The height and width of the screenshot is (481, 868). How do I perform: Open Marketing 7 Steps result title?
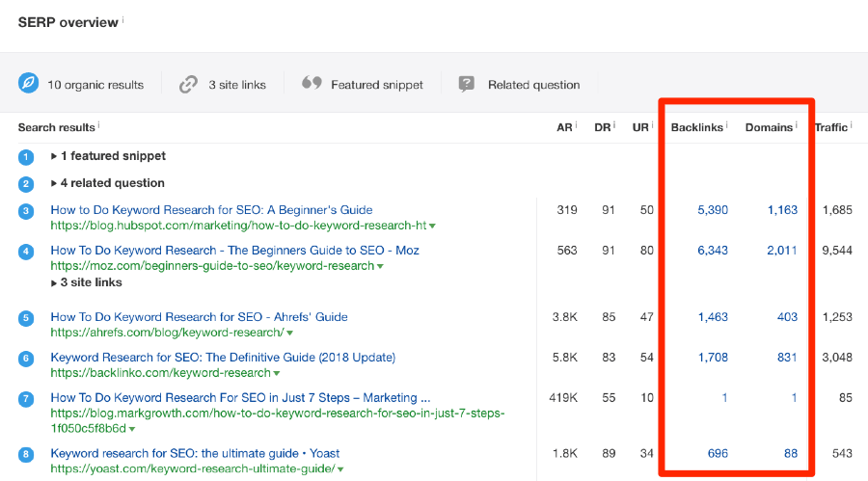tap(240, 397)
